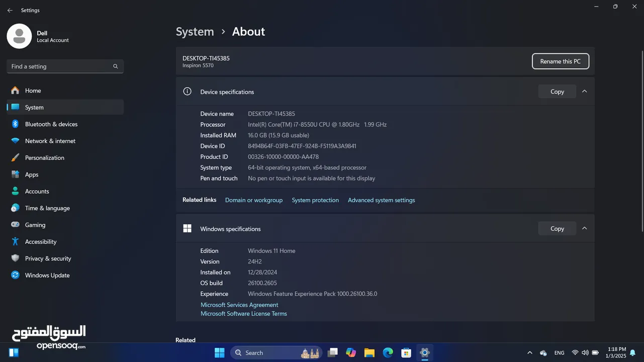Open Accessibility settings
Image resolution: width=644 pixels, height=362 pixels.
(x=65, y=241)
